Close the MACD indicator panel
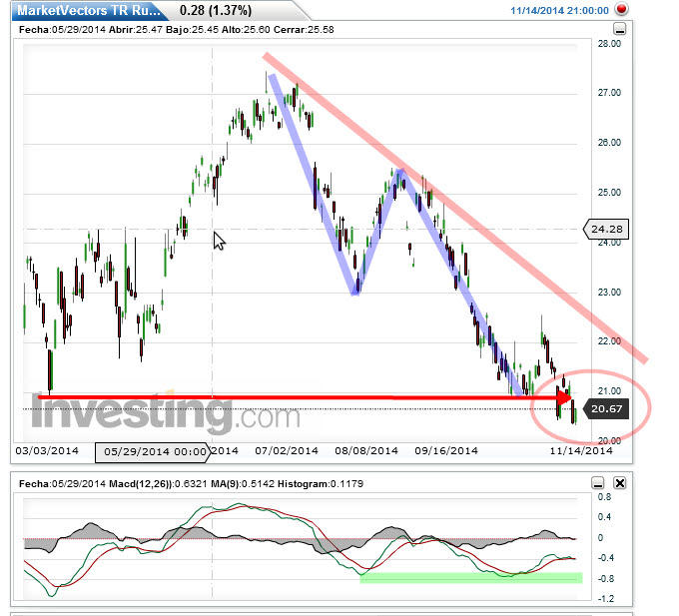679x616 pixels. point(619,483)
